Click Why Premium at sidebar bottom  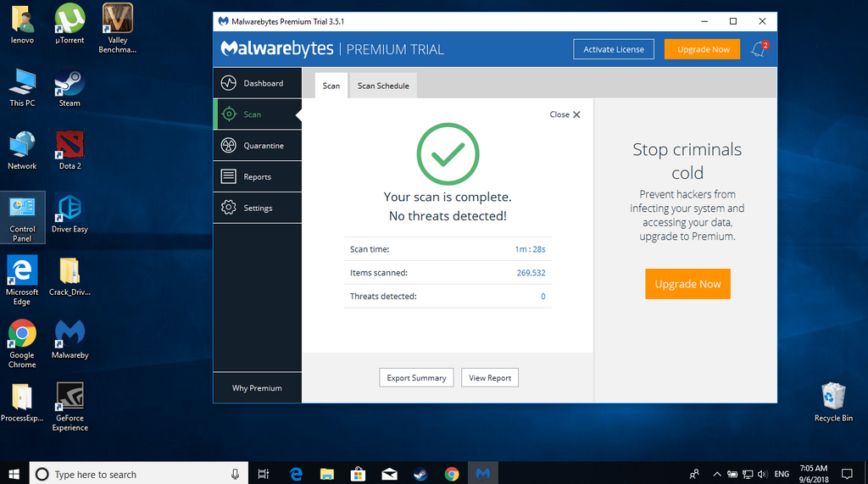258,388
